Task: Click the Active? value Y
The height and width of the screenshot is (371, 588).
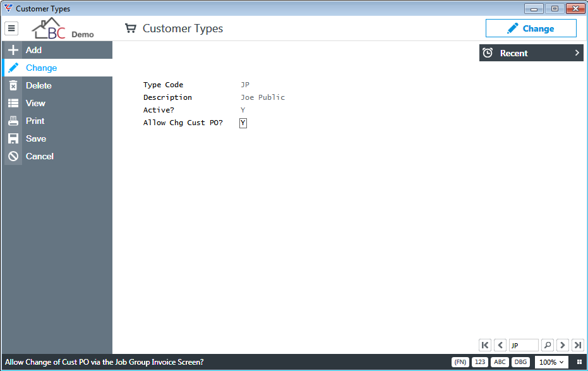Action: [x=243, y=110]
